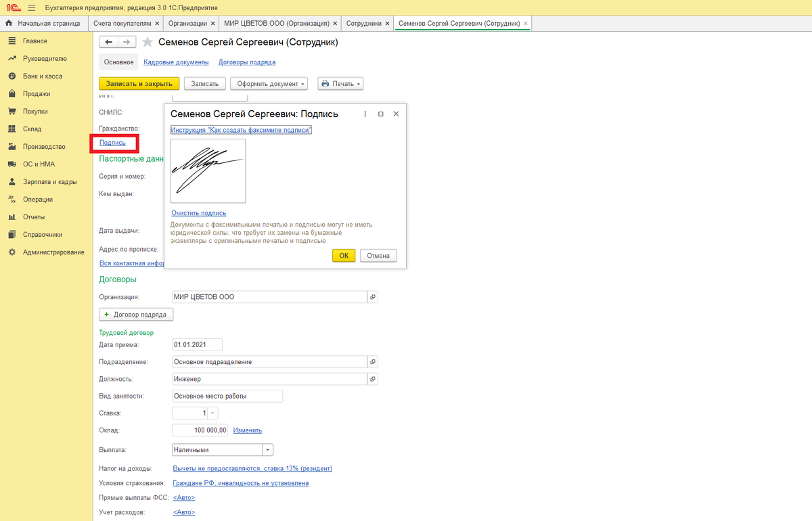Click Записать и закрыть button
The height and width of the screenshot is (521, 812).
pyautogui.click(x=139, y=84)
